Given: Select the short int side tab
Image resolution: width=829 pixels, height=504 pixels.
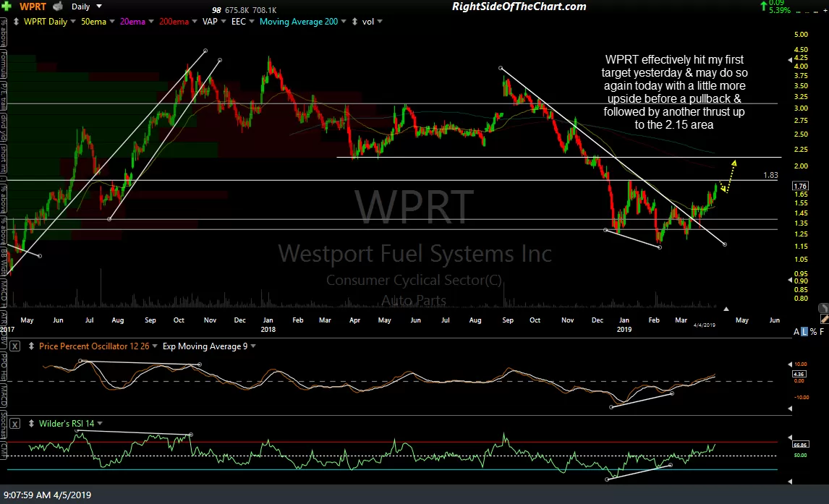Looking at the screenshot, I should click(x=3, y=159).
